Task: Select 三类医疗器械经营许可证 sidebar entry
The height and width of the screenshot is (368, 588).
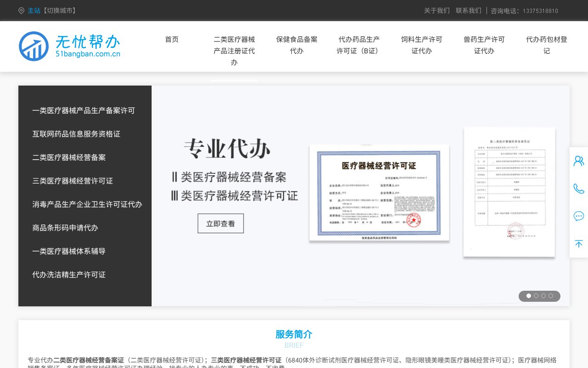Action: (x=72, y=181)
